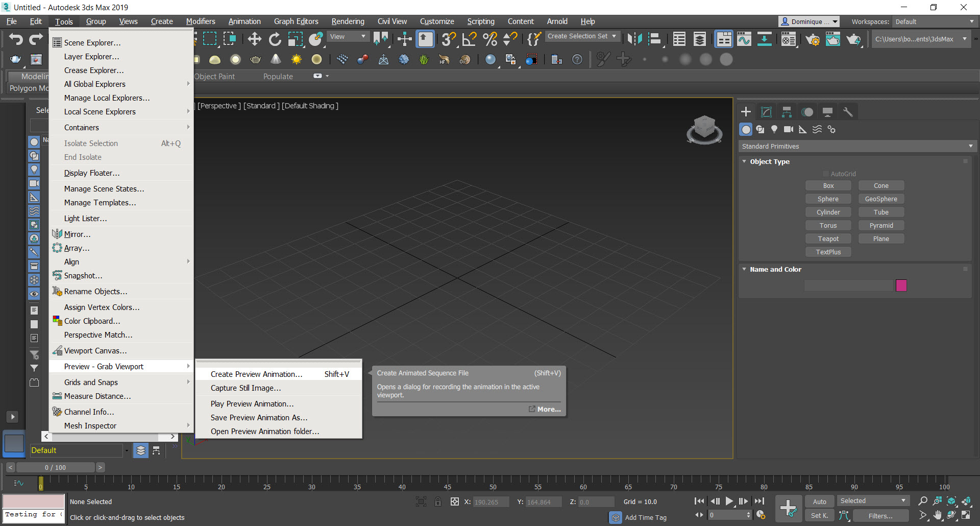Open the Mirror tool from the main toolbar
The width and height of the screenshot is (980, 526).
coord(634,39)
